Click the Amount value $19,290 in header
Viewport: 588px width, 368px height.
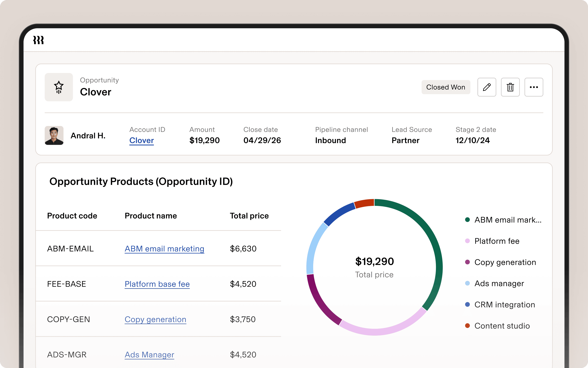click(205, 140)
